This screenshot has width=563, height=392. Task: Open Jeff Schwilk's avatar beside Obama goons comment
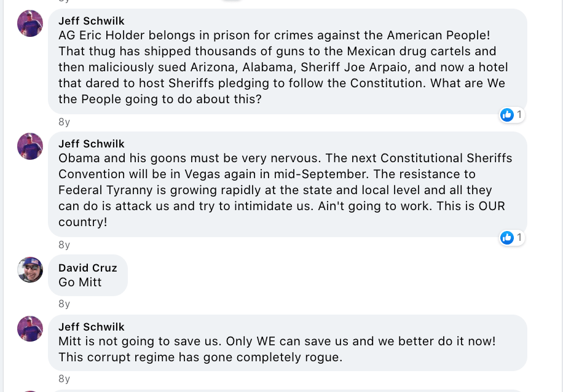click(x=30, y=146)
